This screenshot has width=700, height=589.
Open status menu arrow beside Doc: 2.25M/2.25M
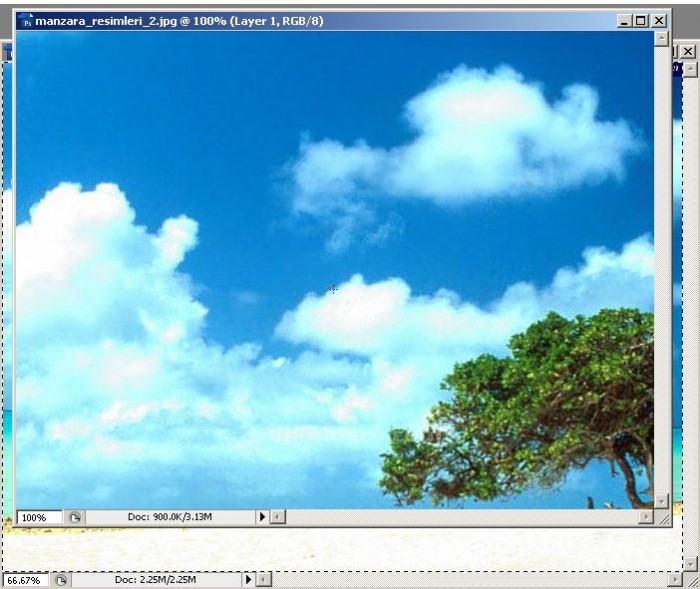coord(248,580)
